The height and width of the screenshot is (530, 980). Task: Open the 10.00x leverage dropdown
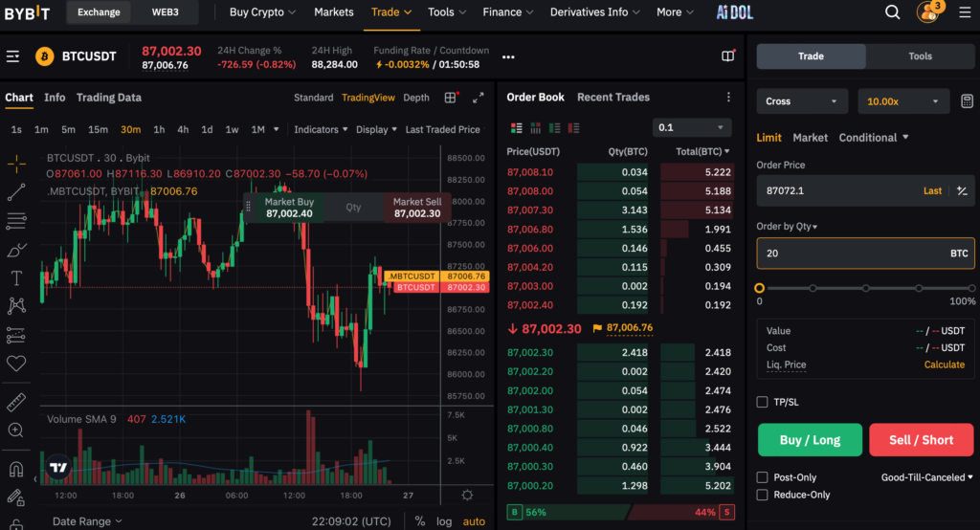[x=902, y=101]
